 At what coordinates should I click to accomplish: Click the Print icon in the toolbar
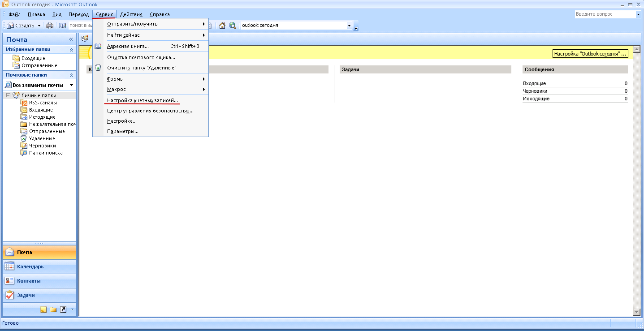pyautogui.click(x=50, y=26)
